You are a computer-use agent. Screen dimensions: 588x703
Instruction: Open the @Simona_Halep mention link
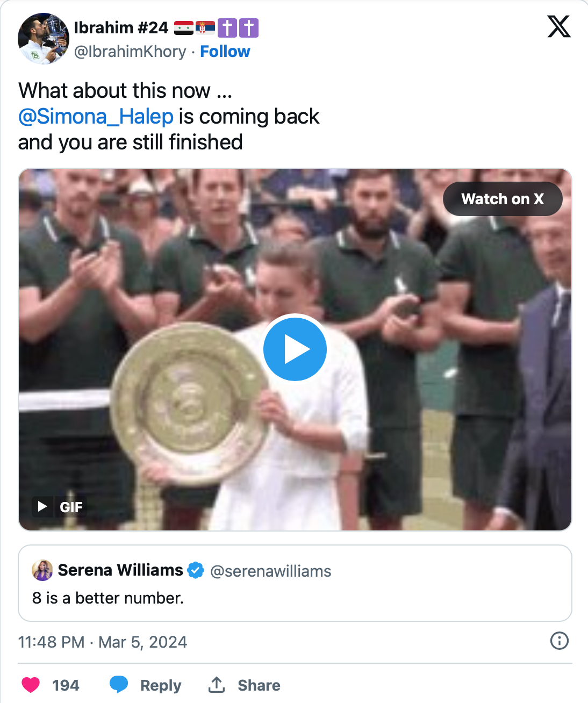tap(96, 117)
